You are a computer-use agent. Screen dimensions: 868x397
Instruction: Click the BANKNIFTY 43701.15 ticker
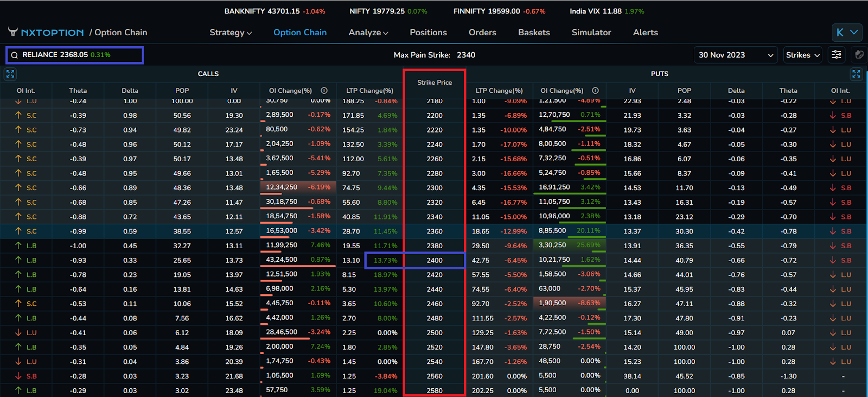[275, 11]
